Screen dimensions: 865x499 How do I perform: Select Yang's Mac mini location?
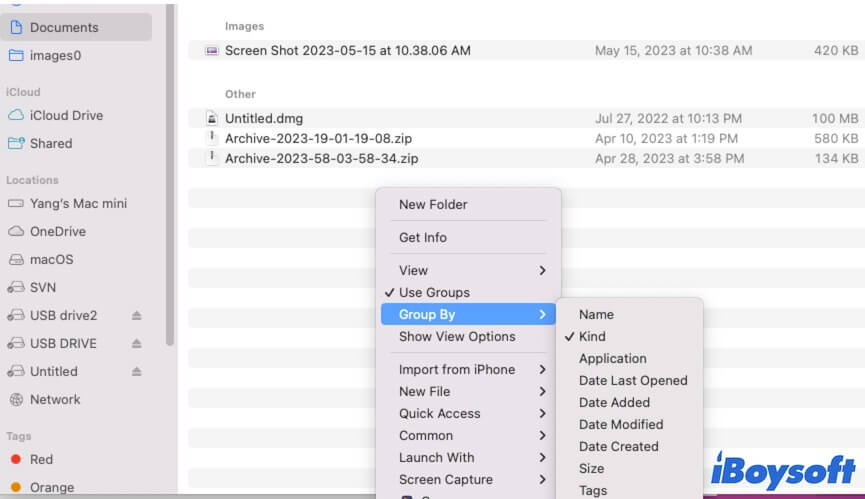click(x=78, y=203)
